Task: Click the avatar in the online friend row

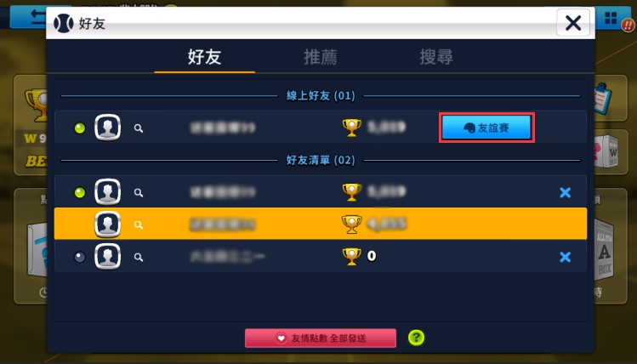Action: 108,128
